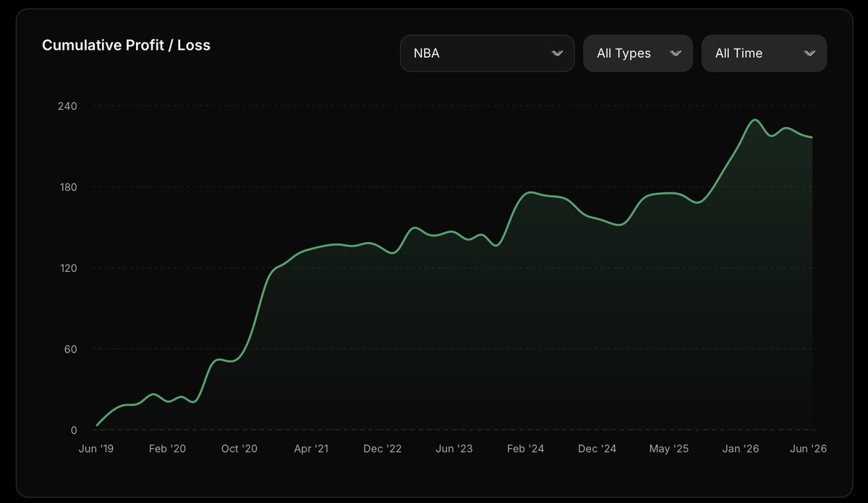Click the 240 y-axis label
Viewport: 868px width, 503px height.
67,106
